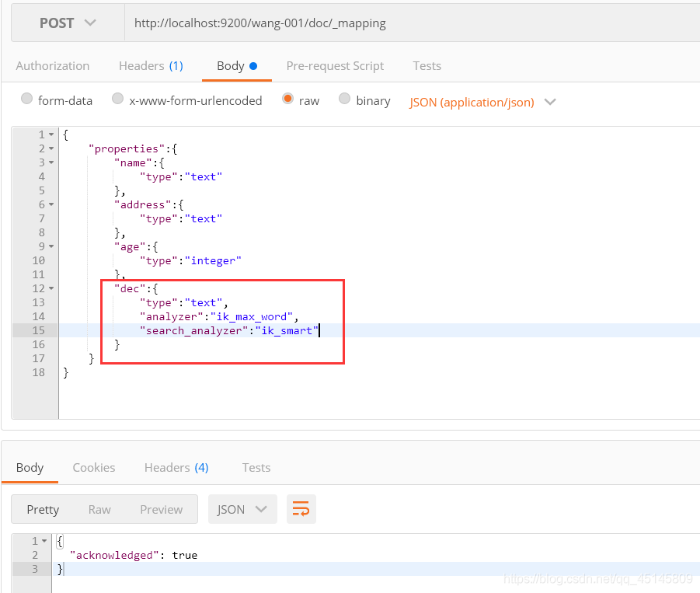This screenshot has width=700, height=593.
Task: Collapse the root object at line 1
Action: (x=51, y=134)
